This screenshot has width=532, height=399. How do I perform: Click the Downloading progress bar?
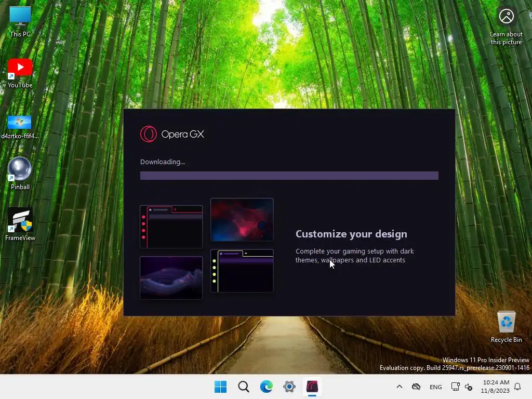tap(289, 176)
